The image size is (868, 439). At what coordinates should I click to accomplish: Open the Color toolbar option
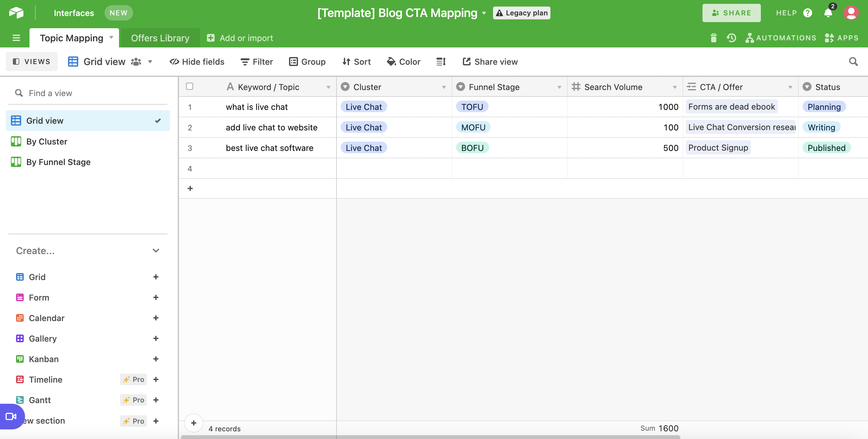(404, 62)
